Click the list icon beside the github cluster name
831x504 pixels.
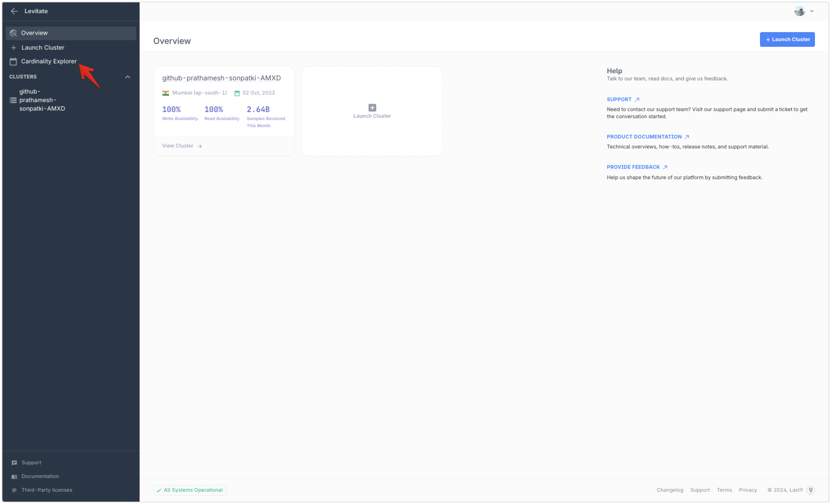(x=12, y=100)
